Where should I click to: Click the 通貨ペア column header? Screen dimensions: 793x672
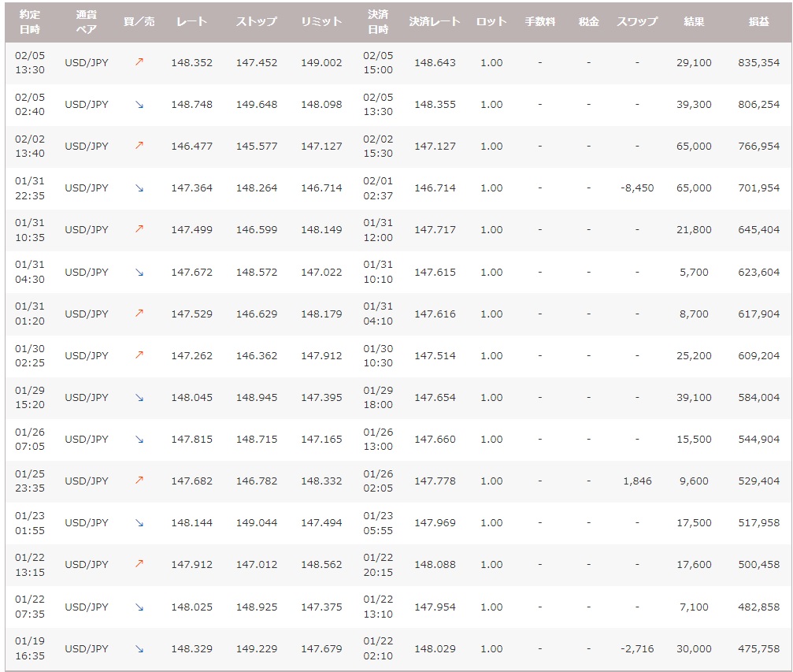coord(87,21)
